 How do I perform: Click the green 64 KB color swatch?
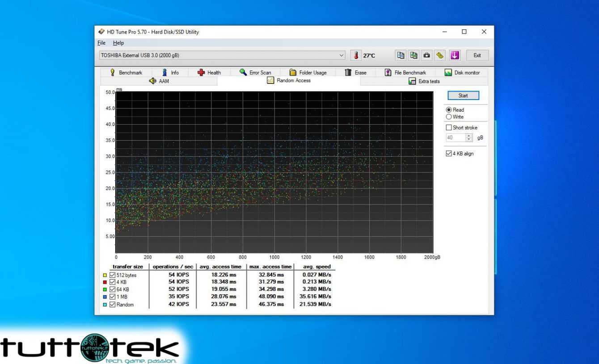coord(105,289)
